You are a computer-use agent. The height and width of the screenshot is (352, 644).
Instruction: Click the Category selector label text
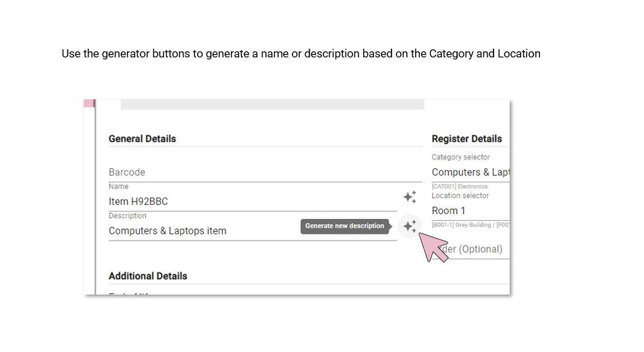coord(460,157)
